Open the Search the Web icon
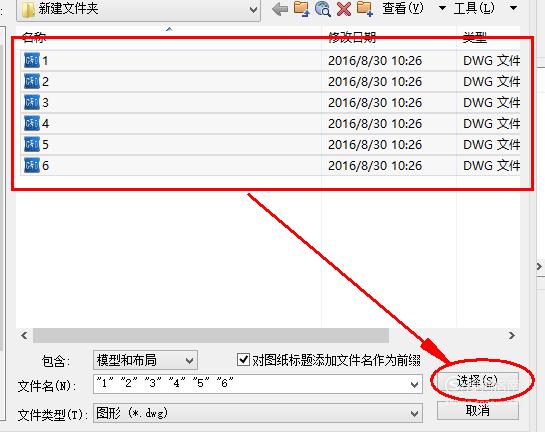This screenshot has width=545, height=432. click(x=323, y=9)
